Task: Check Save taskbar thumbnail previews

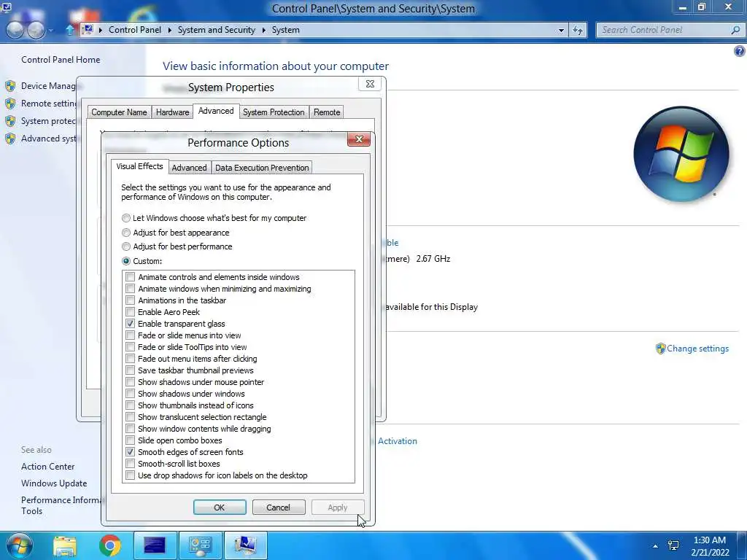Action: 130,370
